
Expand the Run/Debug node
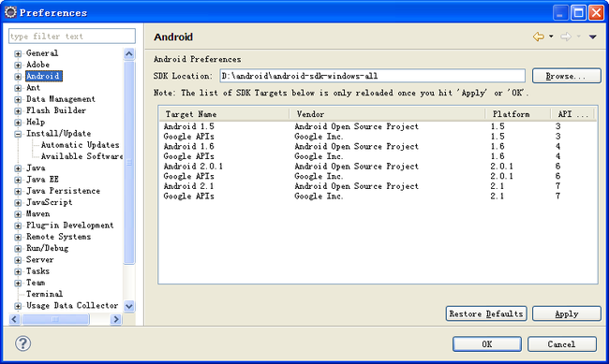(18, 248)
